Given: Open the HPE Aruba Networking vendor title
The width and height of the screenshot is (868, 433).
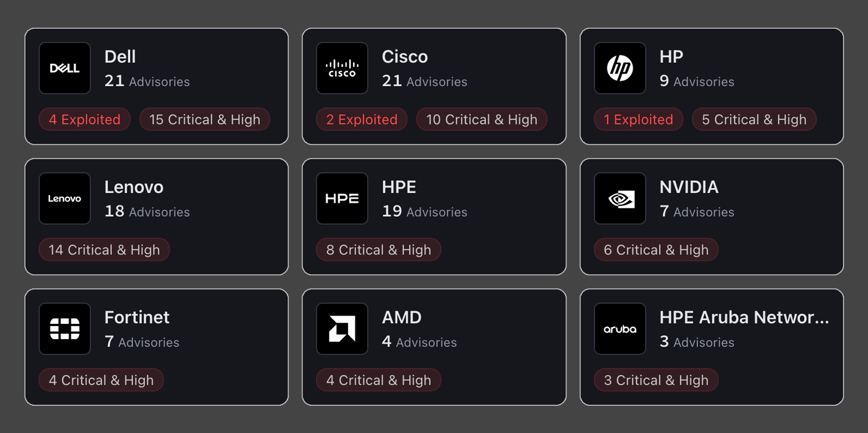Looking at the screenshot, I should (744, 317).
